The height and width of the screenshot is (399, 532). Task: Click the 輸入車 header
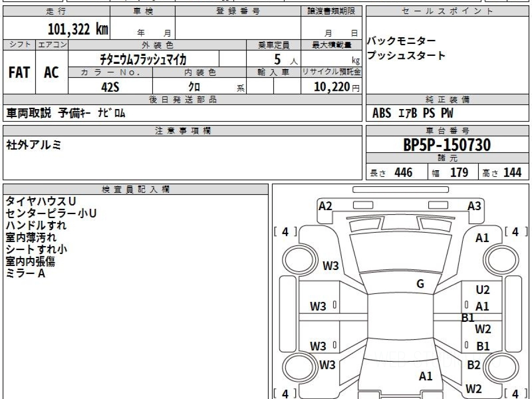pos(274,72)
